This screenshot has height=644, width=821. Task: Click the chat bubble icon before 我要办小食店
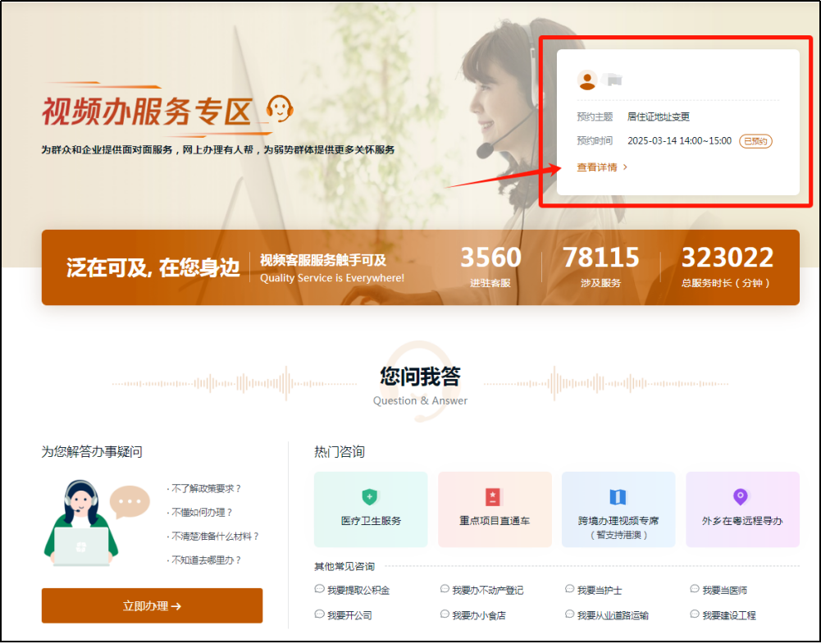[x=444, y=613]
